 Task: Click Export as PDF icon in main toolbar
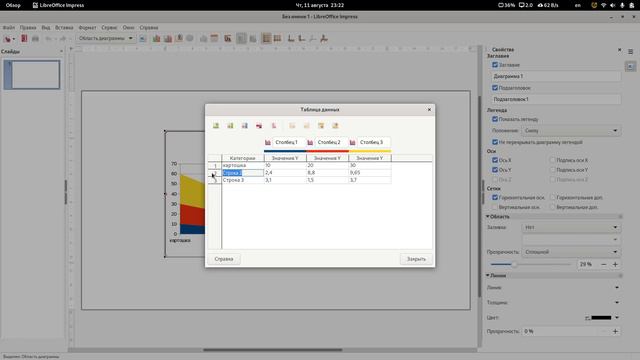pyautogui.click(x=24, y=38)
